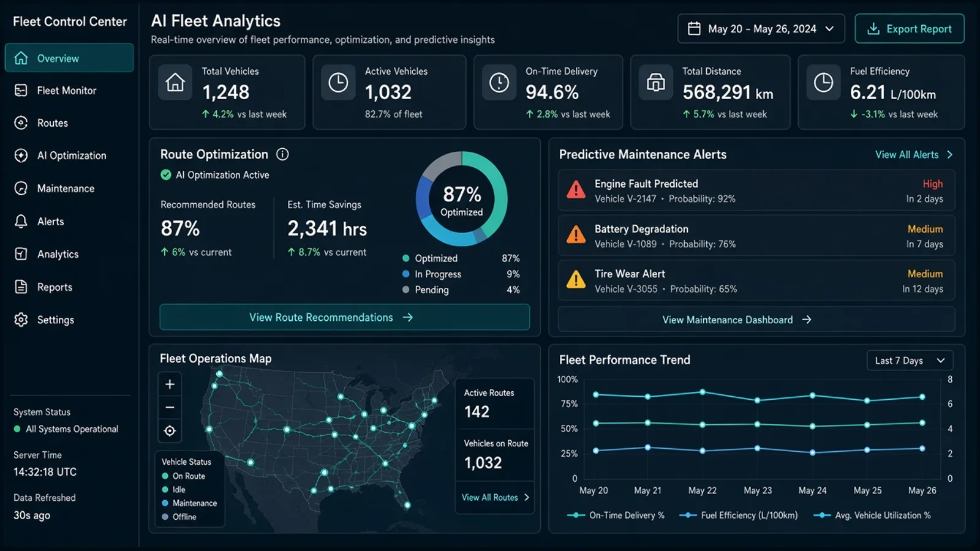980x551 pixels.
Task: Click the Settings gear icon in sidebar
Action: click(21, 320)
